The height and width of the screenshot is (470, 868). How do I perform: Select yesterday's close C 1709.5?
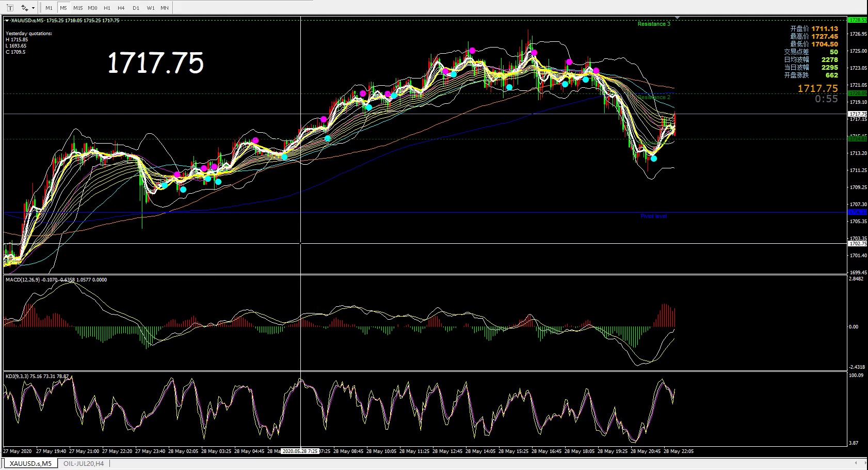pyautogui.click(x=15, y=52)
